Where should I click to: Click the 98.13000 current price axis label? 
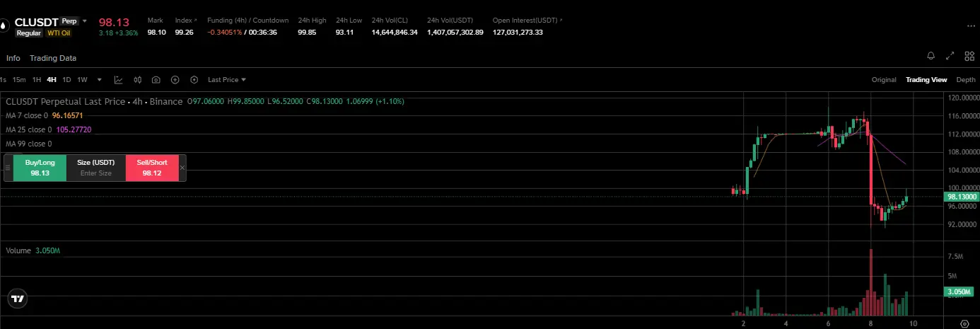962,197
